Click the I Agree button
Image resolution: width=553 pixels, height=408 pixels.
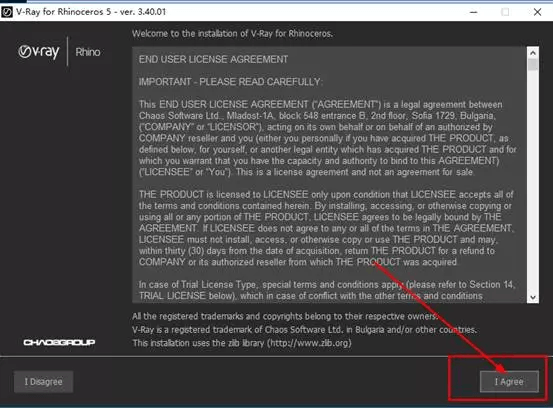(509, 382)
